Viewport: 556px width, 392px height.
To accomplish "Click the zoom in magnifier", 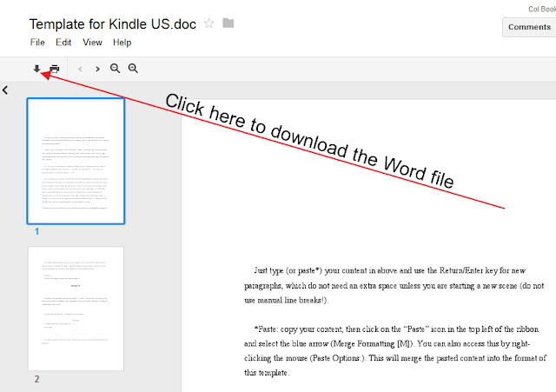I will 133,69.
